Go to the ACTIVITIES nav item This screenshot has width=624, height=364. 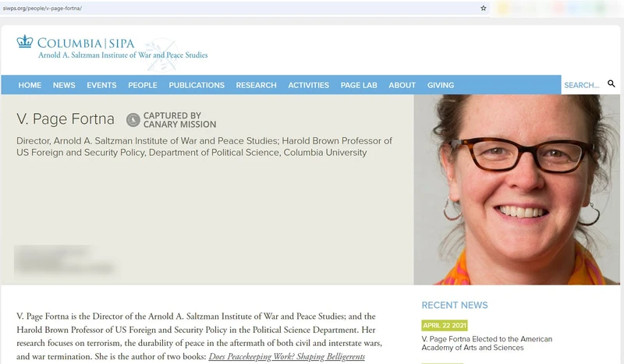coord(308,85)
